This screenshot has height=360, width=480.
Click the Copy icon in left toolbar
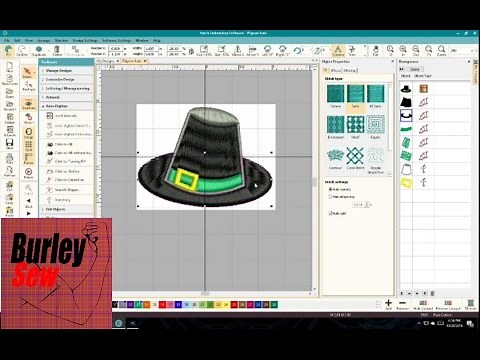(x=9, y=199)
